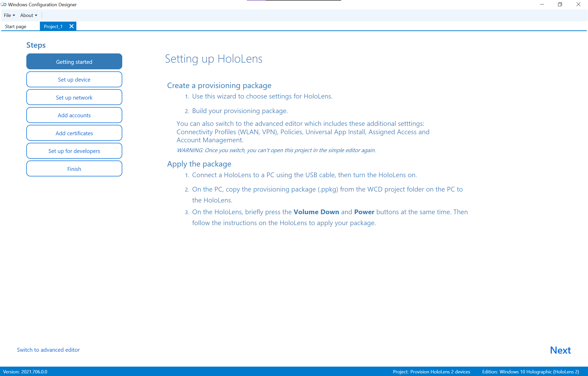Viewport: 588px width, 376px height.
Task: Select the Start page tab
Action: 15,27
